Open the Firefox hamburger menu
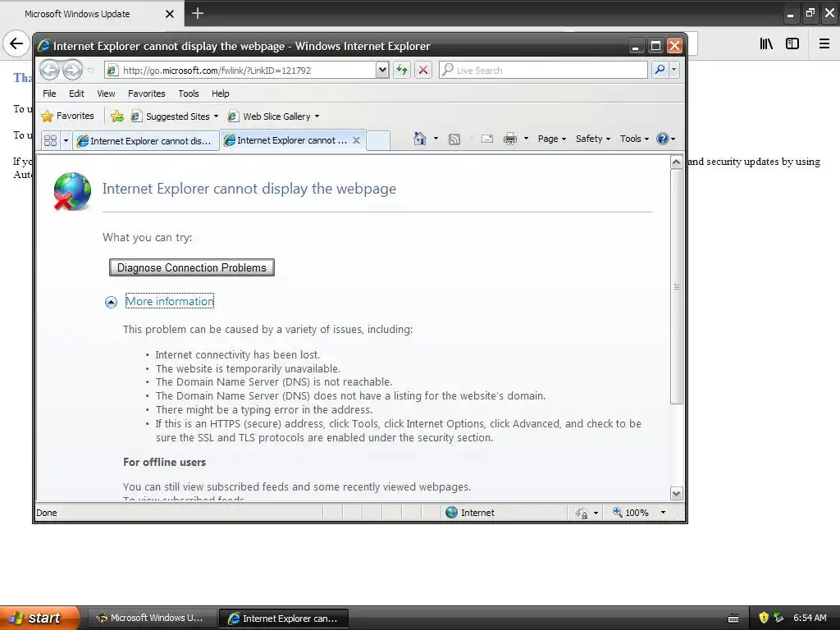Screen dimensions: 840x630 coord(824,43)
